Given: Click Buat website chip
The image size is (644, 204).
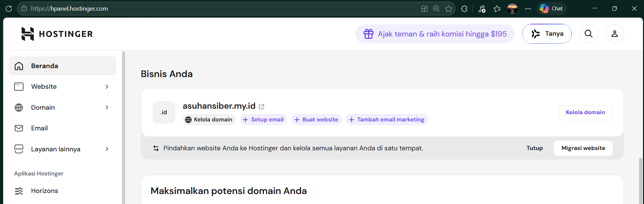Looking at the screenshot, I should tap(317, 120).
